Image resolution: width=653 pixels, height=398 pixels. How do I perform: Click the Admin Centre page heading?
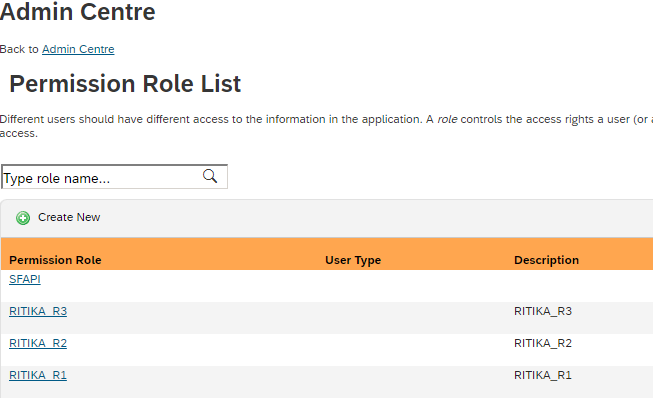point(77,11)
